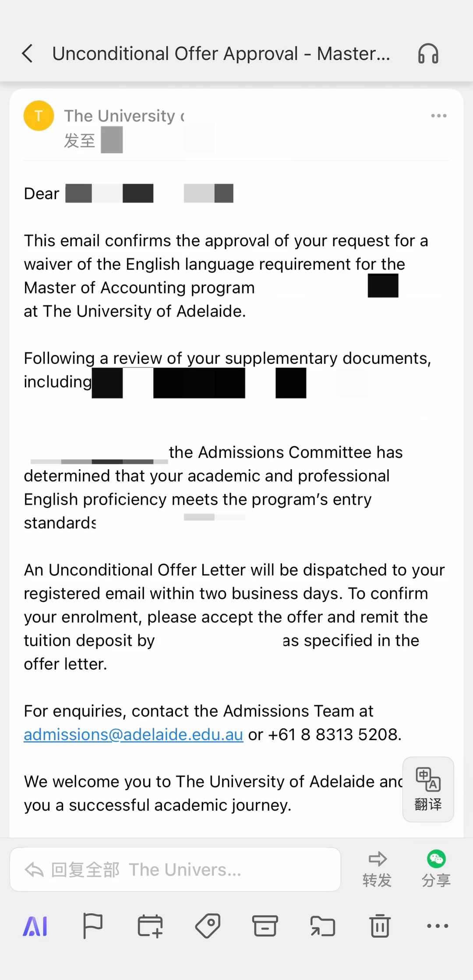
Task: Open the sender's three-dot options
Action: (x=438, y=116)
